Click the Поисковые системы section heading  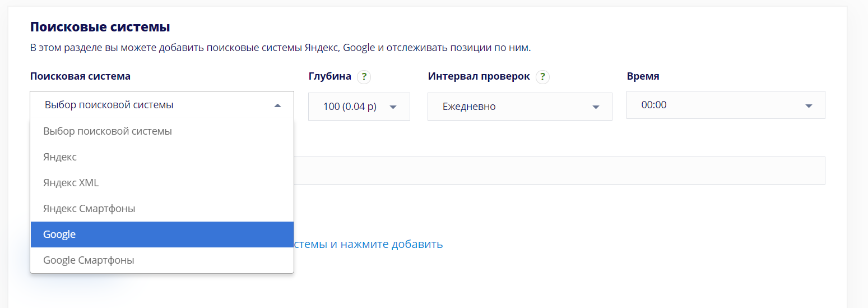click(x=100, y=27)
